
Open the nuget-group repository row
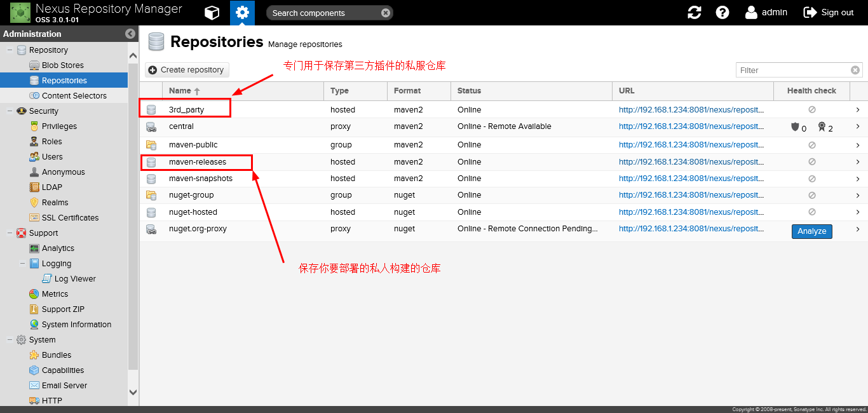(503, 195)
